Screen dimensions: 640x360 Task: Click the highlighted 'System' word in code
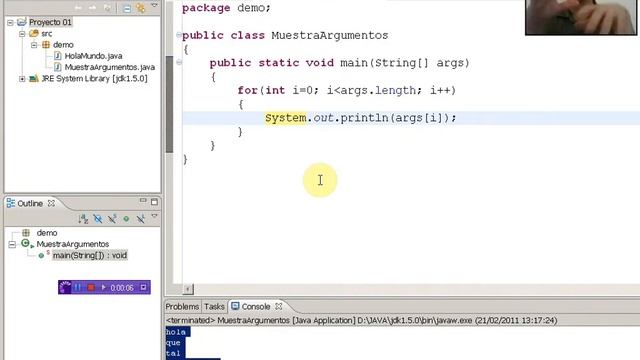click(285, 118)
